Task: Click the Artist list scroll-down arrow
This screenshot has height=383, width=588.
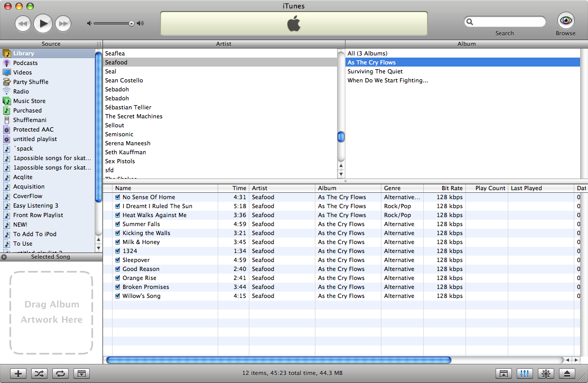Action: [341, 174]
